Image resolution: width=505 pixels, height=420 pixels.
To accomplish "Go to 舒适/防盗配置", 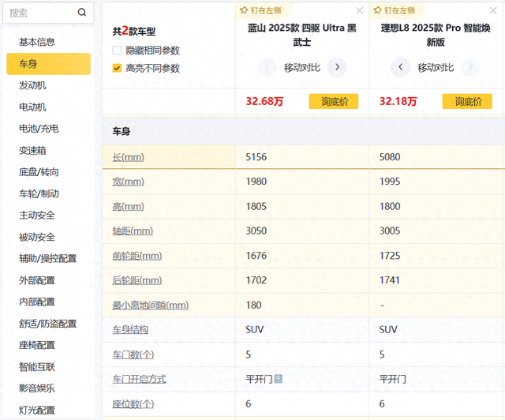I will [x=47, y=324].
